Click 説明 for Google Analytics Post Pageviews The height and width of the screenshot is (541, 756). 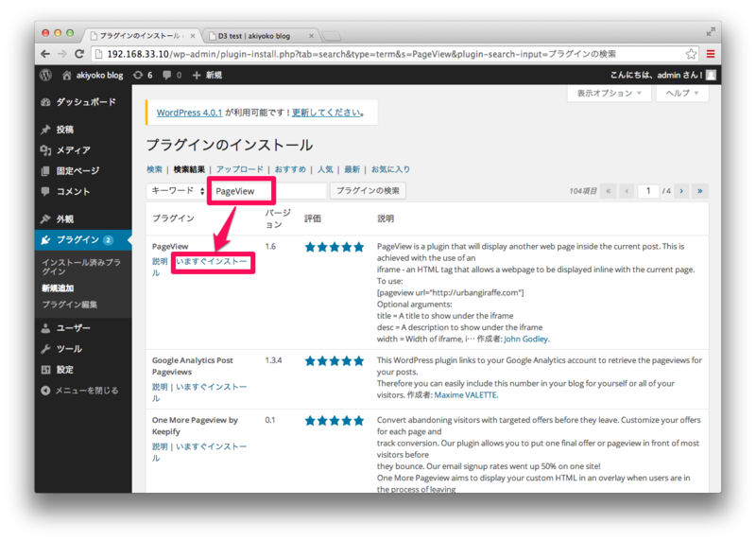(x=160, y=387)
